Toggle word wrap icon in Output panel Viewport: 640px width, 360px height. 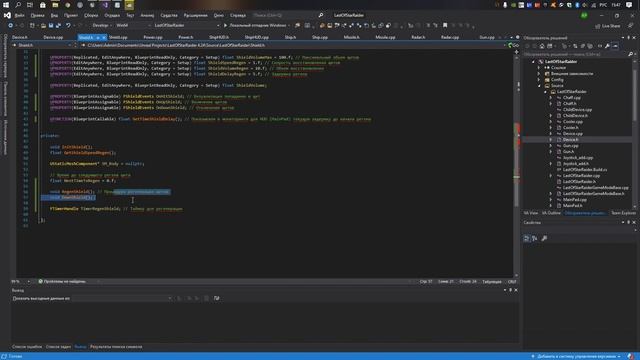pyautogui.click(x=216, y=298)
